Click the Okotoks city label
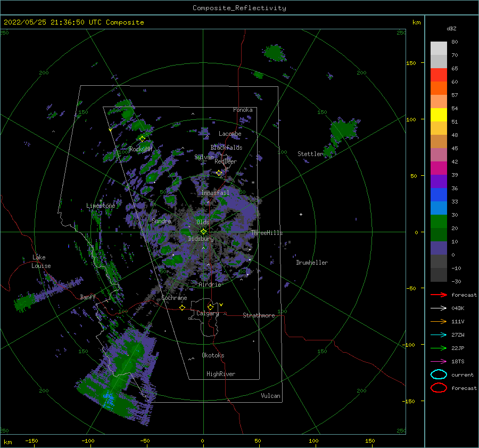Screen dimensions: 479x448 click(x=213, y=355)
